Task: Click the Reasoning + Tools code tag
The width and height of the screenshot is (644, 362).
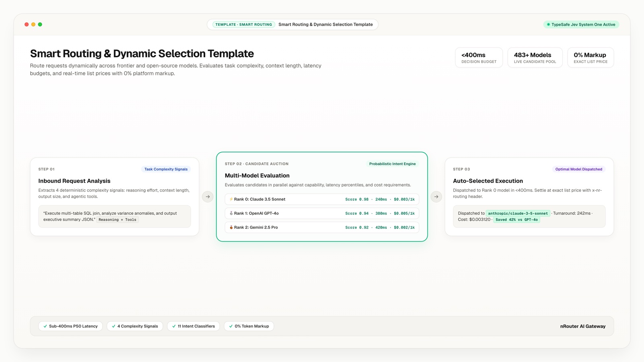Action: (x=118, y=220)
